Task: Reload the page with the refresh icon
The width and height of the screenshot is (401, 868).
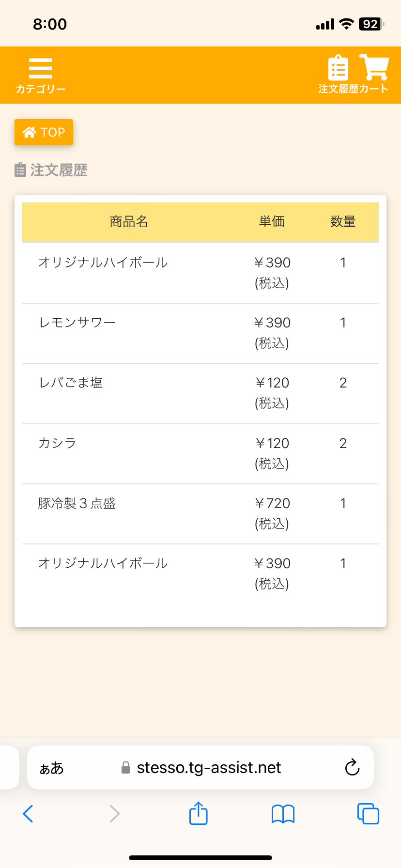Action: click(x=352, y=767)
